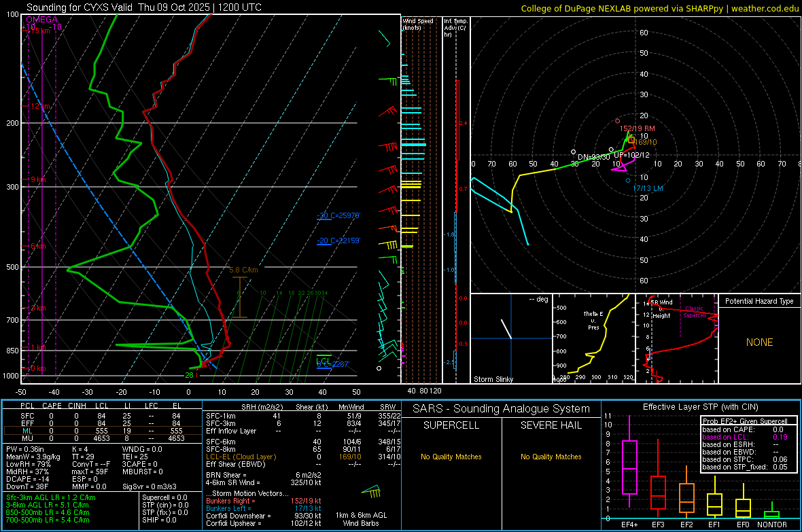Click the magenta 'based on LCL: 0.19' line
802x532 pixels.
point(745,437)
